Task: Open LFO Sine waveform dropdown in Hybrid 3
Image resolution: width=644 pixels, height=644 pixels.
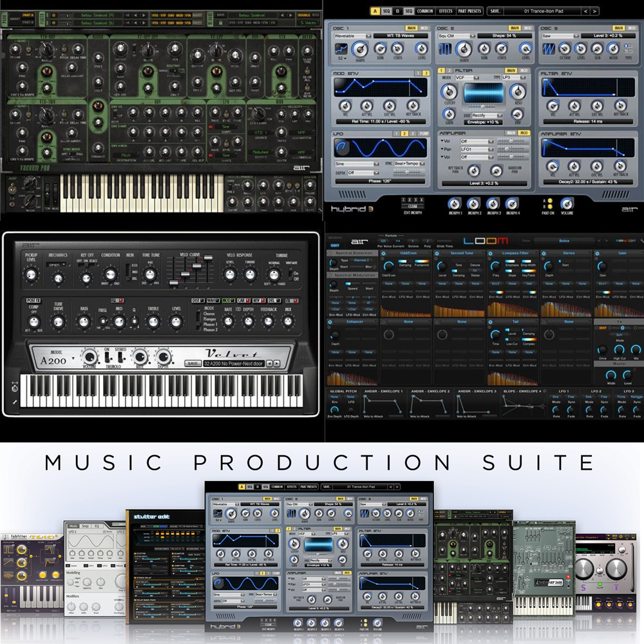Action: pos(357,164)
